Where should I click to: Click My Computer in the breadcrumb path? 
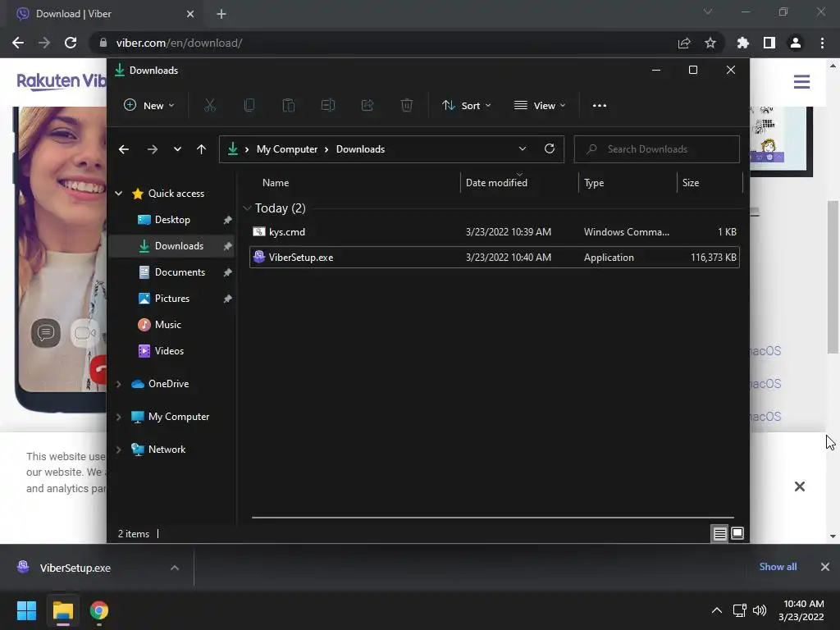click(x=287, y=149)
